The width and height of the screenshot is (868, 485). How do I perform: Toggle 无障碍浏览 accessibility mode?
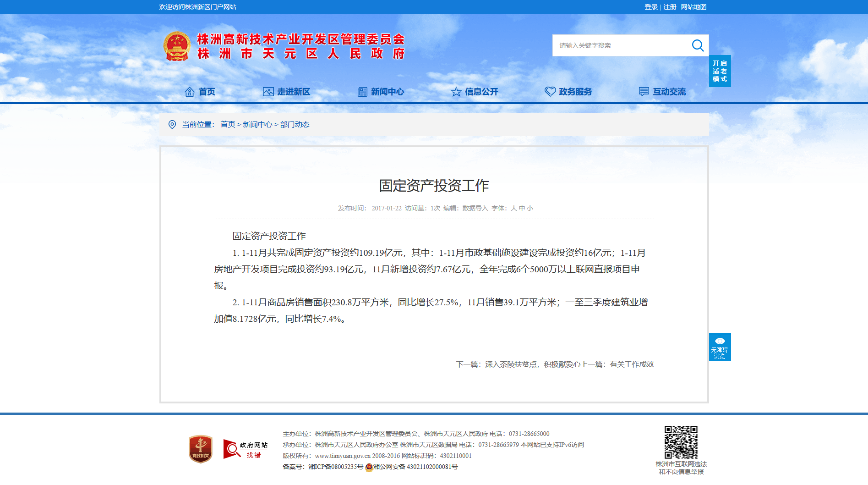(x=720, y=347)
